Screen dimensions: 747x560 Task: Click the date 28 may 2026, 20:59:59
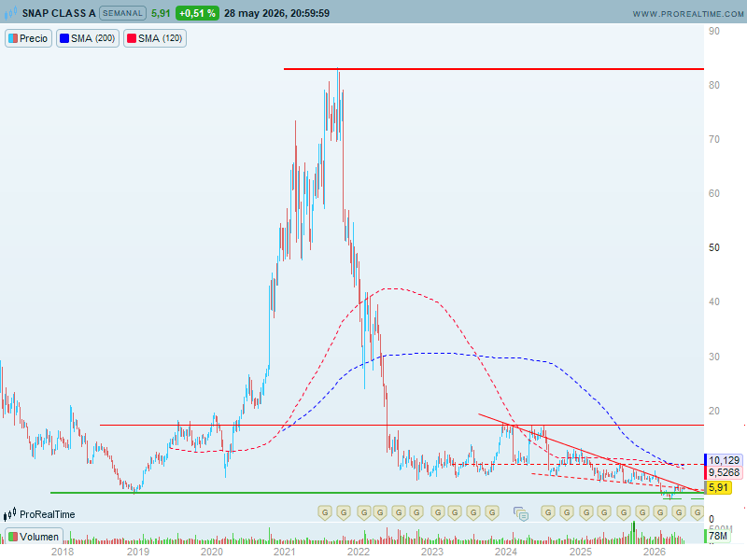(x=276, y=13)
